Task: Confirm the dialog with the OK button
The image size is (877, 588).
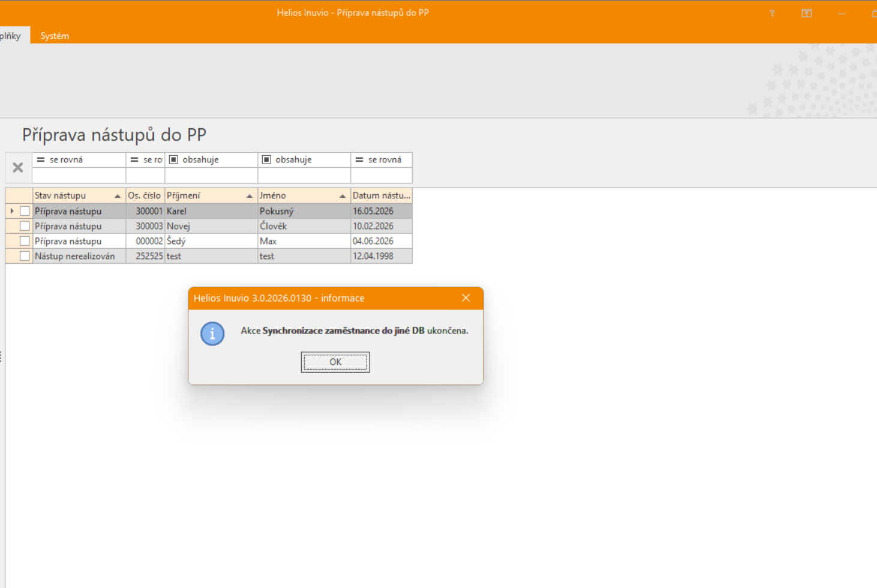Action: [335, 362]
